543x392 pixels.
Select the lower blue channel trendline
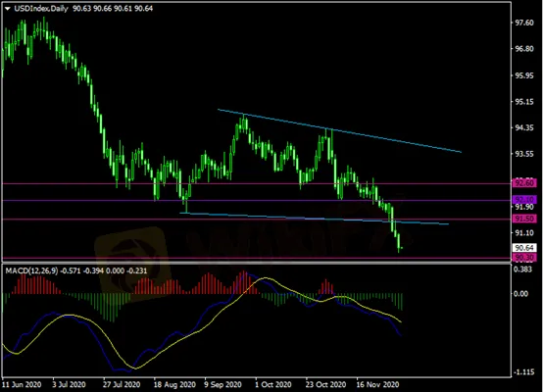pyautogui.click(x=315, y=219)
